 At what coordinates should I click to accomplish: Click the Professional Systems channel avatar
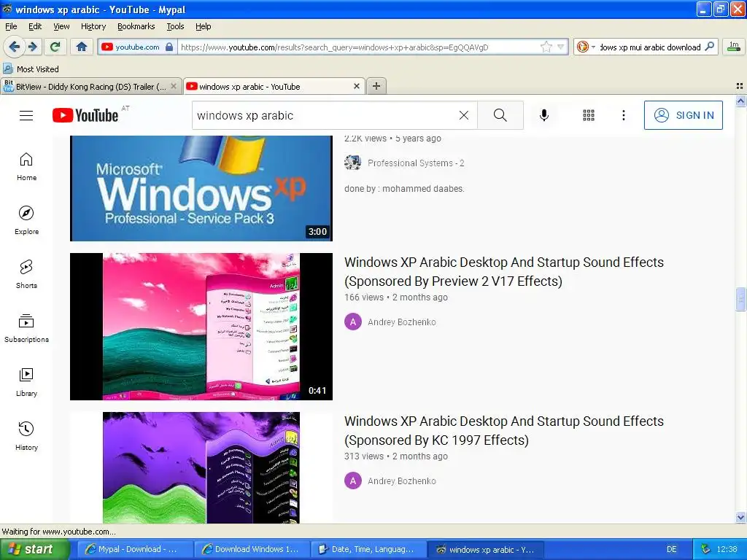pyautogui.click(x=352, y=163)
